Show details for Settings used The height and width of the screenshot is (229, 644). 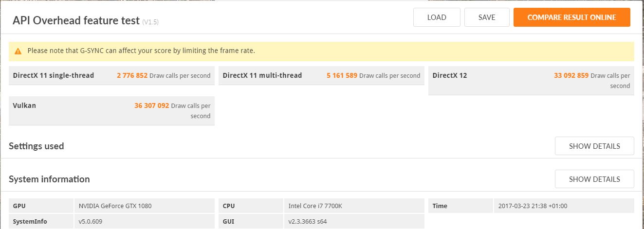tap(594, 146)
